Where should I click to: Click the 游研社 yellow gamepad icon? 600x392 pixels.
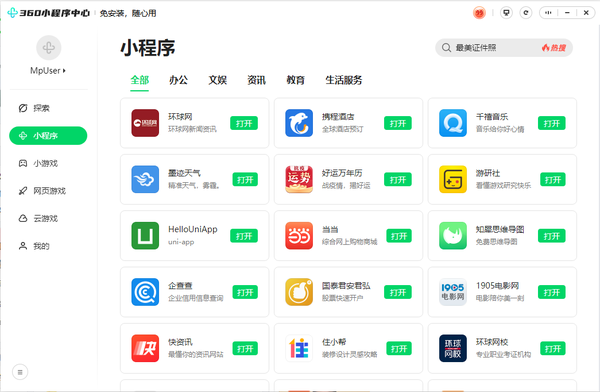pos(453,179)
